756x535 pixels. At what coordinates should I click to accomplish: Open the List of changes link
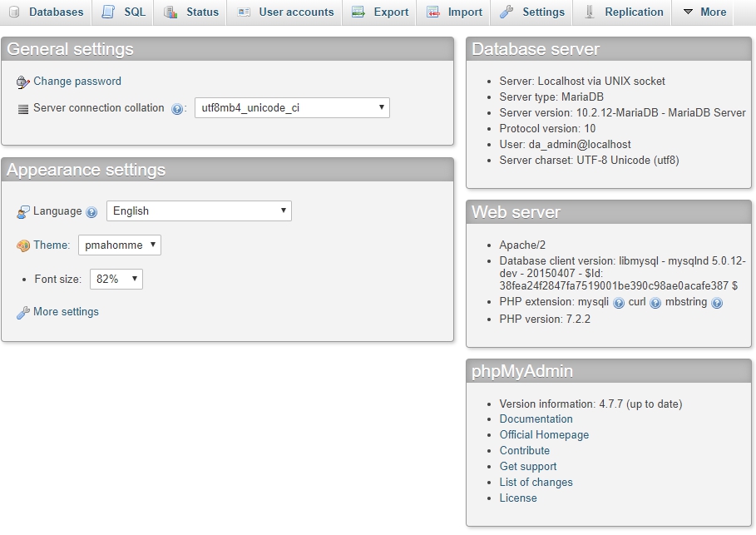[x=536, y=483]
